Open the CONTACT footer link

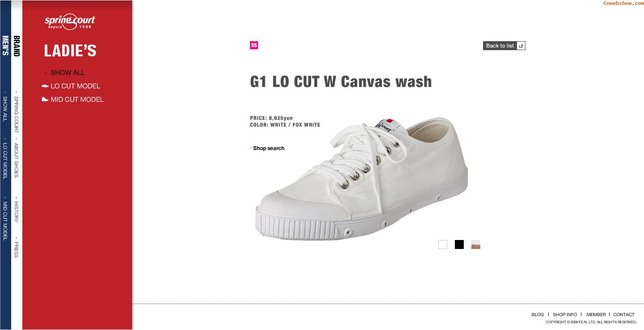tap(624, 315)
